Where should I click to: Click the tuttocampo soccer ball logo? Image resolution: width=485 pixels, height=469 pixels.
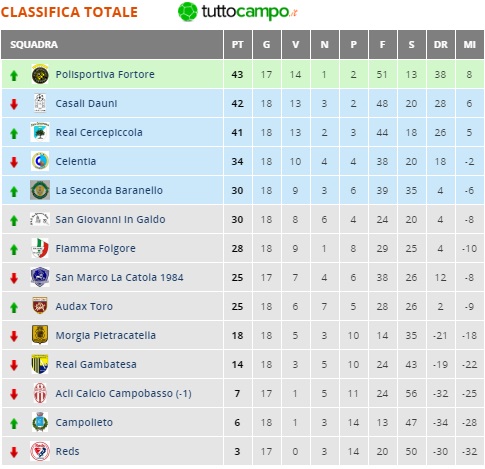[188, 12]
